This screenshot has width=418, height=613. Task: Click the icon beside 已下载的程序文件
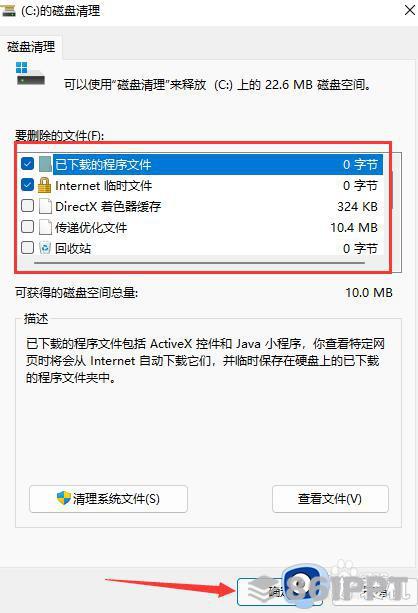[x=45, y=164]
